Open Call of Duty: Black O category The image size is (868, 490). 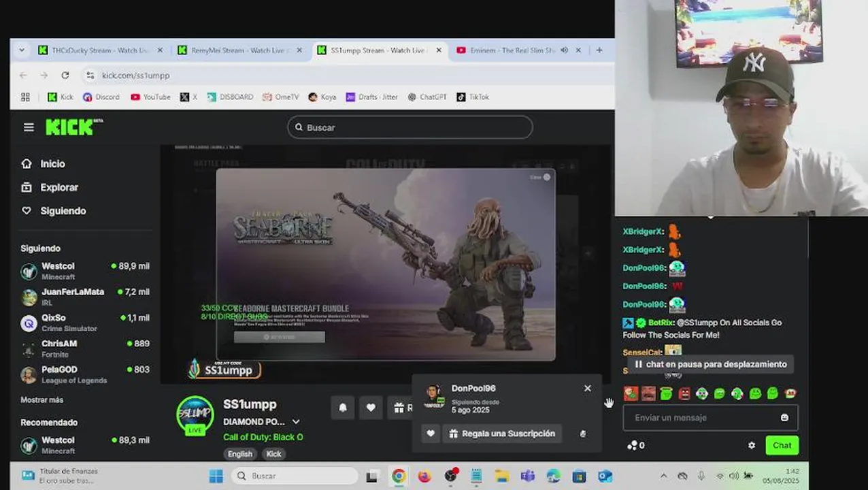point(263,437)
